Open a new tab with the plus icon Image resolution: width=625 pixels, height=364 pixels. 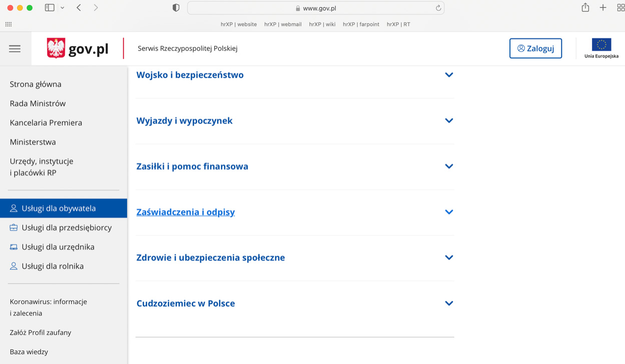tap(603, 7)
